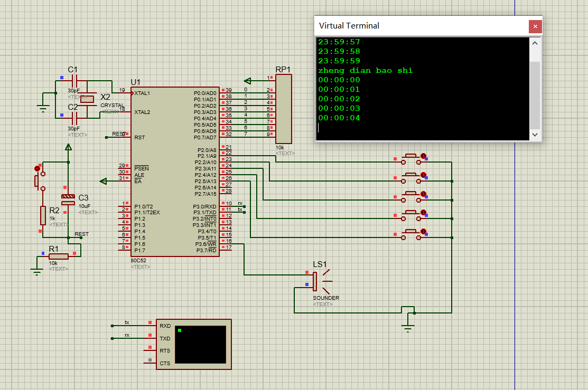Toggle the bottom push button switch

click(411, 234)
